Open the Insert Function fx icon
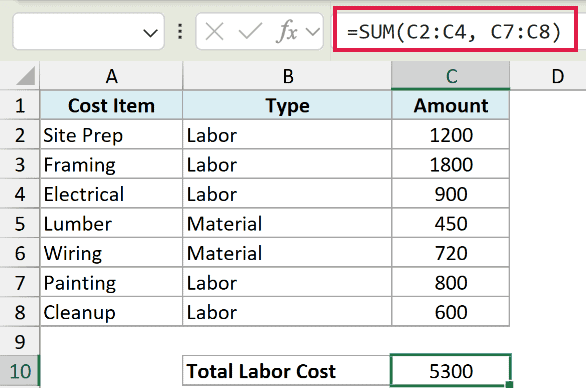Viewport: 586px width, 388px height. click(287, 31)
